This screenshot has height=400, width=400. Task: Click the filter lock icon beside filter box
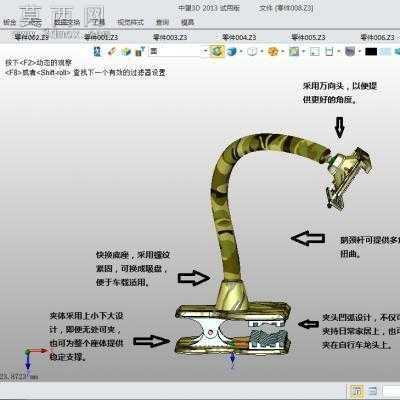tap(140, 52)
